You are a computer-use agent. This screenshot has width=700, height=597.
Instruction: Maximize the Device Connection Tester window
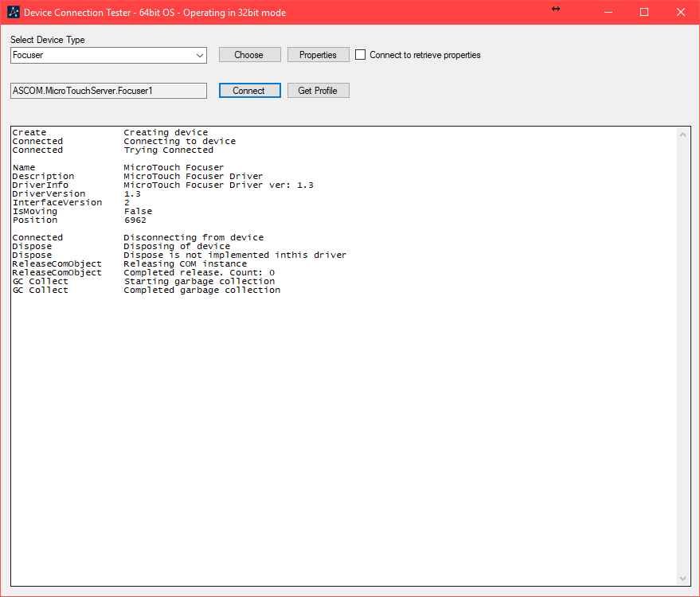point(644,12)
